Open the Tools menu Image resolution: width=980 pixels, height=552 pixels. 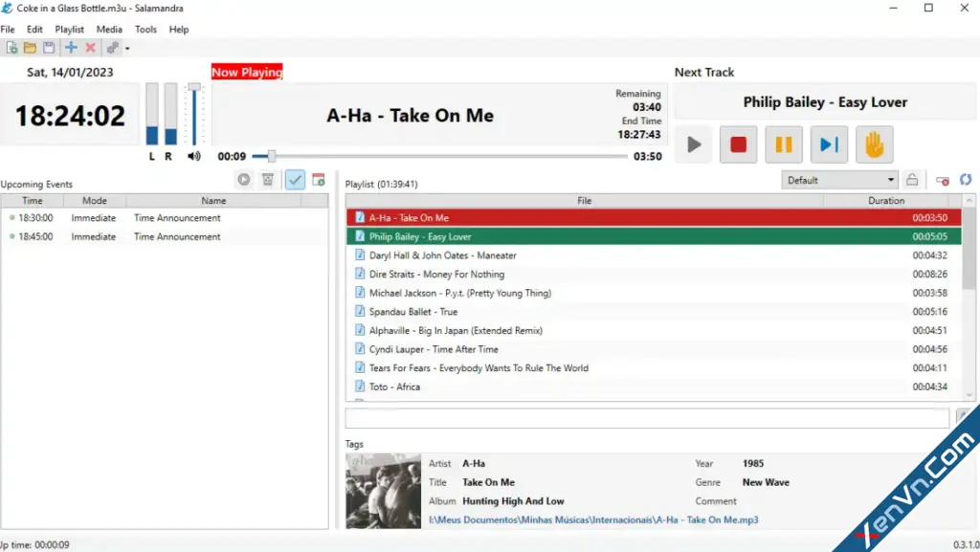[145, 30]
